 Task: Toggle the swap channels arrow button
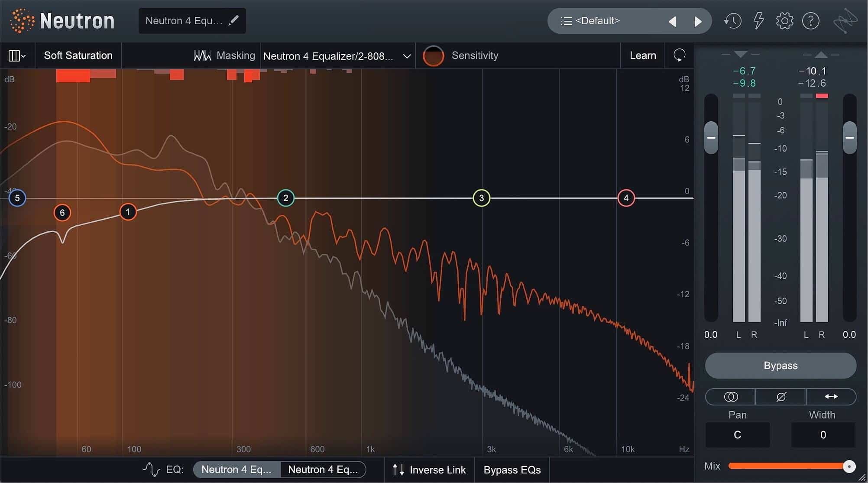(x=831, y=397)
